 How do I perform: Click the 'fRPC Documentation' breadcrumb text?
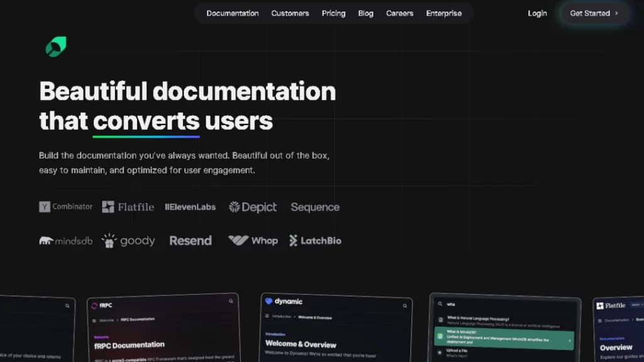pyautogui.click(x=138, y=319)
